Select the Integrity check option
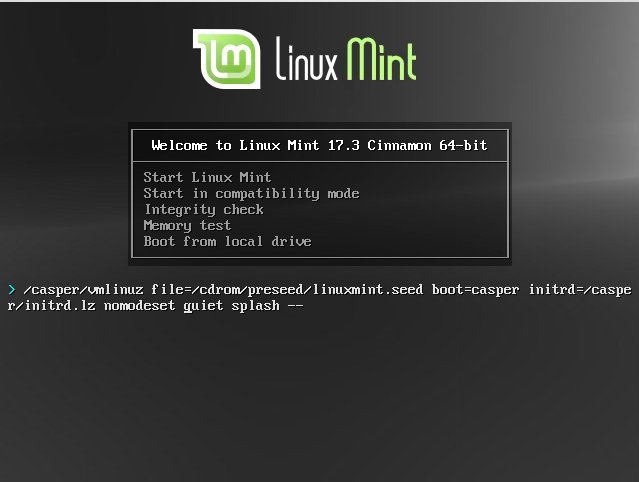The width and height of the screenshot is (639, 482). coord(204,209)
